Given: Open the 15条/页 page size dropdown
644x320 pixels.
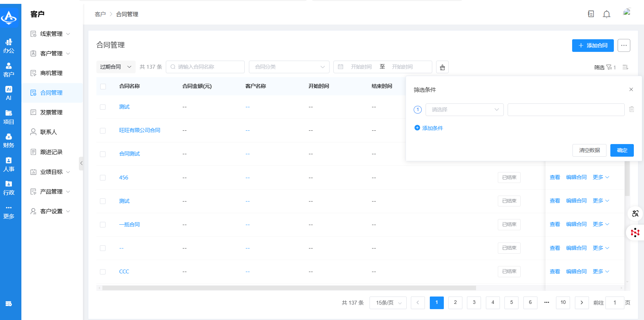Looking at the screenshot, I should (x=388, y=303).
